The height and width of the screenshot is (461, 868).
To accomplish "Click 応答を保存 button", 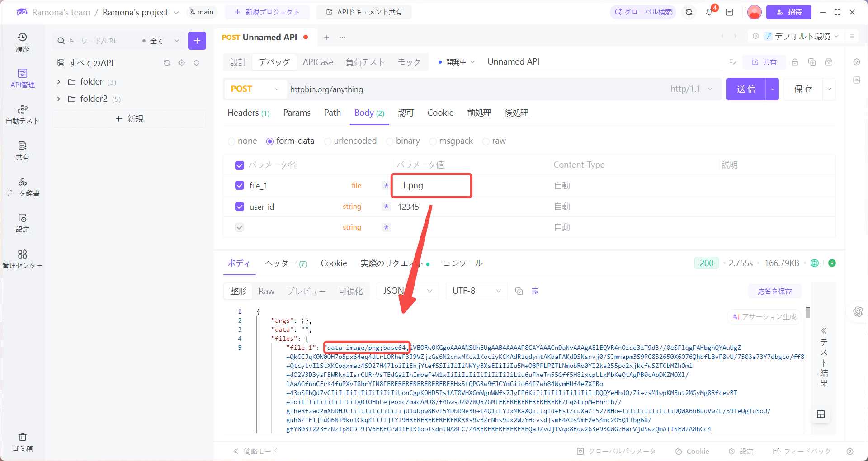I will (774, 292).
